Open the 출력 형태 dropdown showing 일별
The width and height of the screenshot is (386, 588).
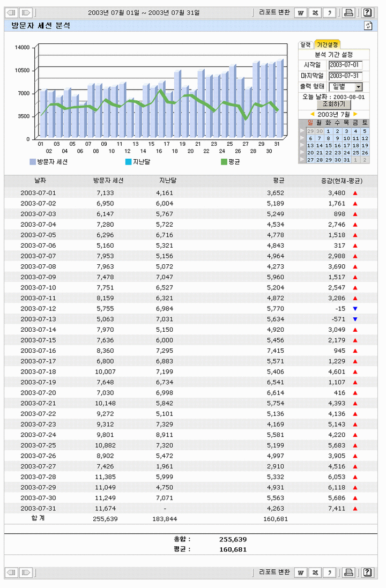359,87
